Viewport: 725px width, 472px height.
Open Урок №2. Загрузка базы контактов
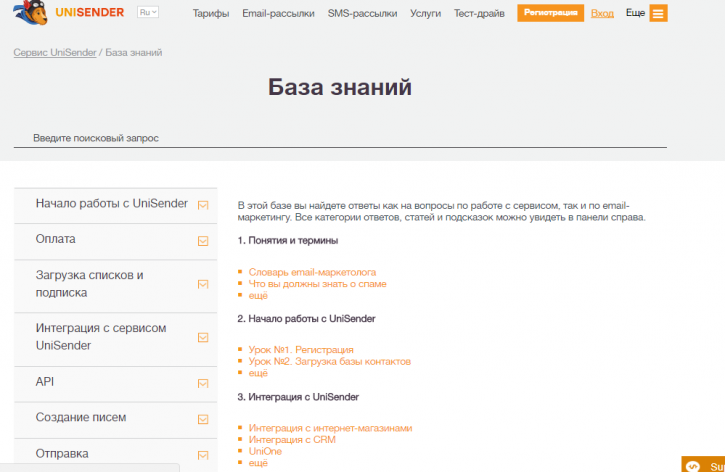[x=330, y=361]
